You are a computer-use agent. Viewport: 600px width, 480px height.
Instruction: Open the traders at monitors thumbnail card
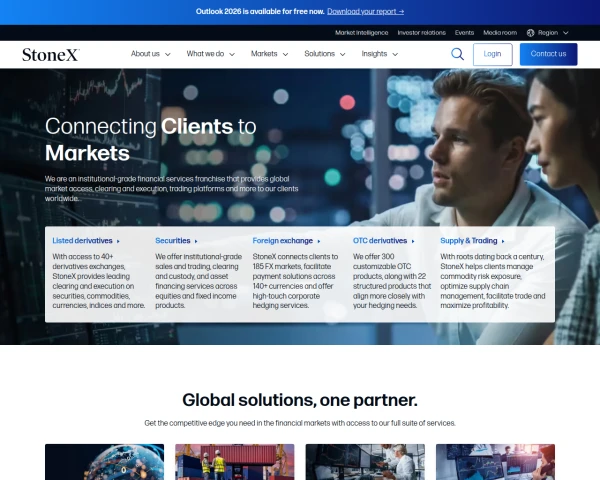tap(365, 462)
